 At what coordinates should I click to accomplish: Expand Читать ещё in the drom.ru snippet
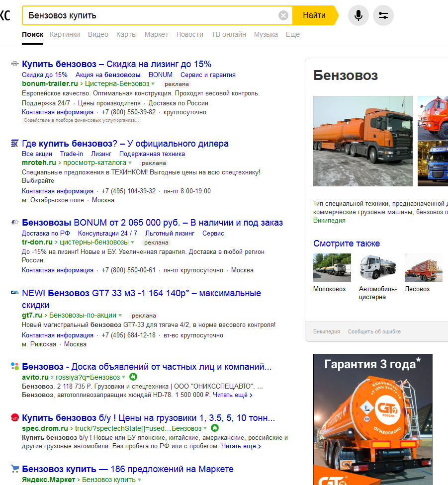(x=241, y=446)
